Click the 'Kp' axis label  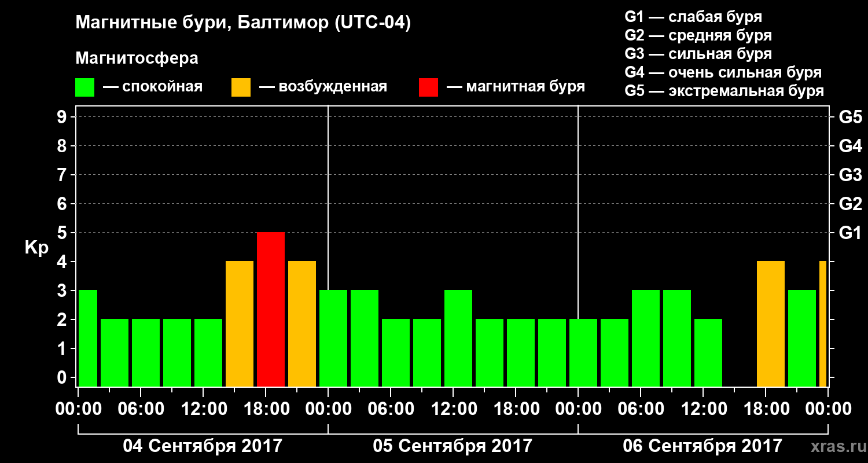(36, 248)
